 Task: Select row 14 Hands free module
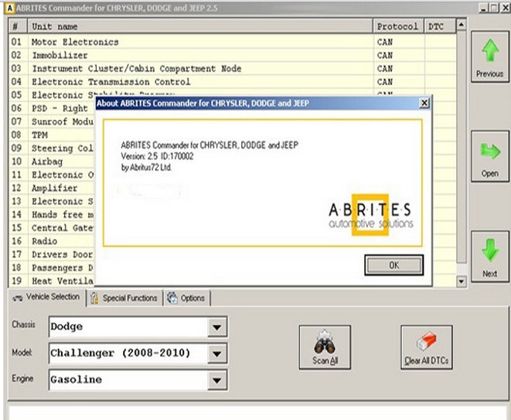[52, 215]
